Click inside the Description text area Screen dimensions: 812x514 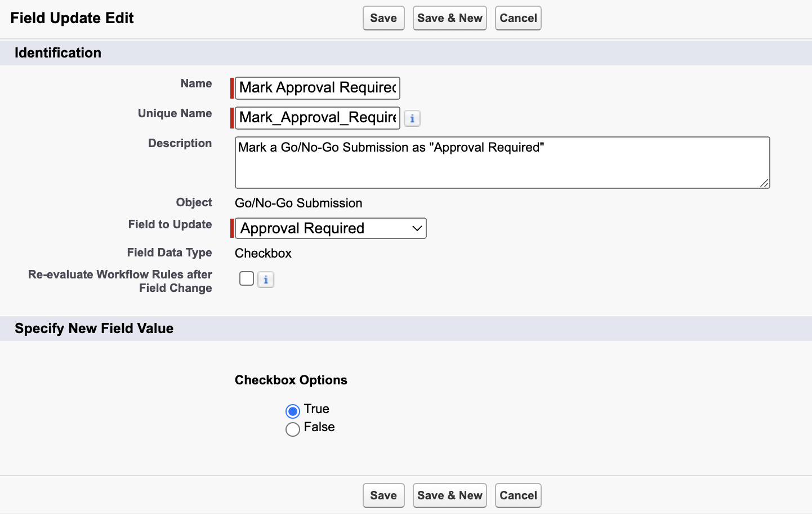[x=502, y=162]
